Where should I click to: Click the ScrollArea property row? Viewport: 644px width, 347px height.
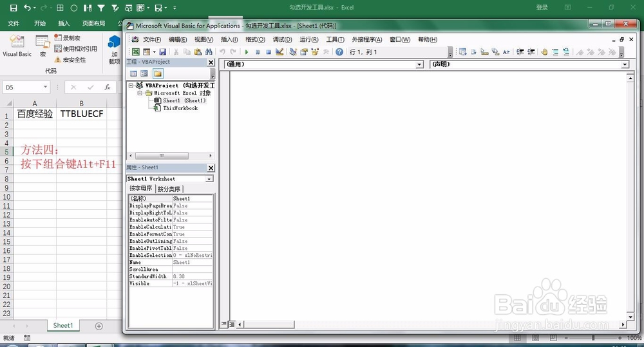[x=171, y=269]
